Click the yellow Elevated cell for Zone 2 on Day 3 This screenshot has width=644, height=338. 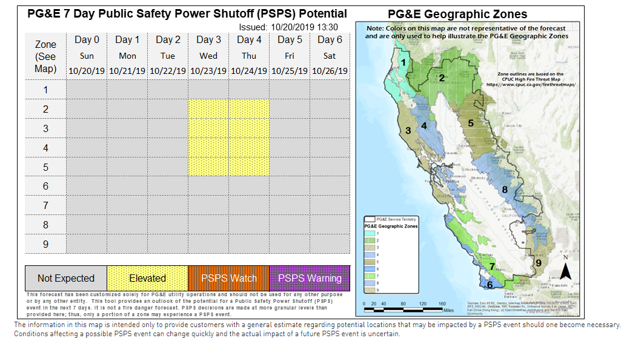[208, 109]
